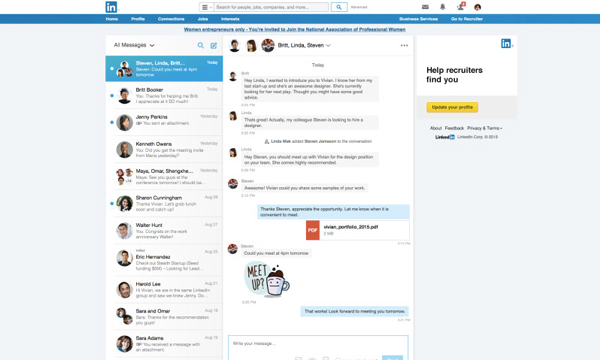Expand the All Messages filter dropdown

point(134,45)
